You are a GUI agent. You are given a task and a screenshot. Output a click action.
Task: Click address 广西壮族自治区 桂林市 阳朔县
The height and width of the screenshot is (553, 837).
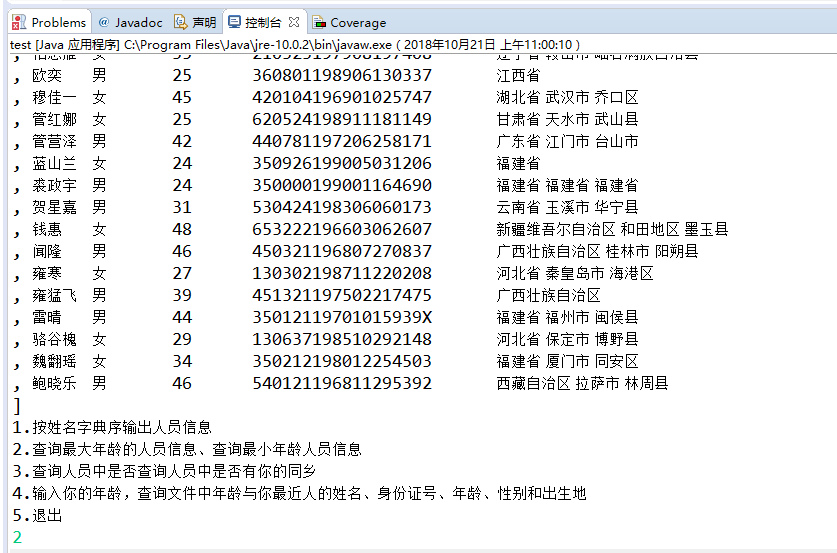point(597,251)
